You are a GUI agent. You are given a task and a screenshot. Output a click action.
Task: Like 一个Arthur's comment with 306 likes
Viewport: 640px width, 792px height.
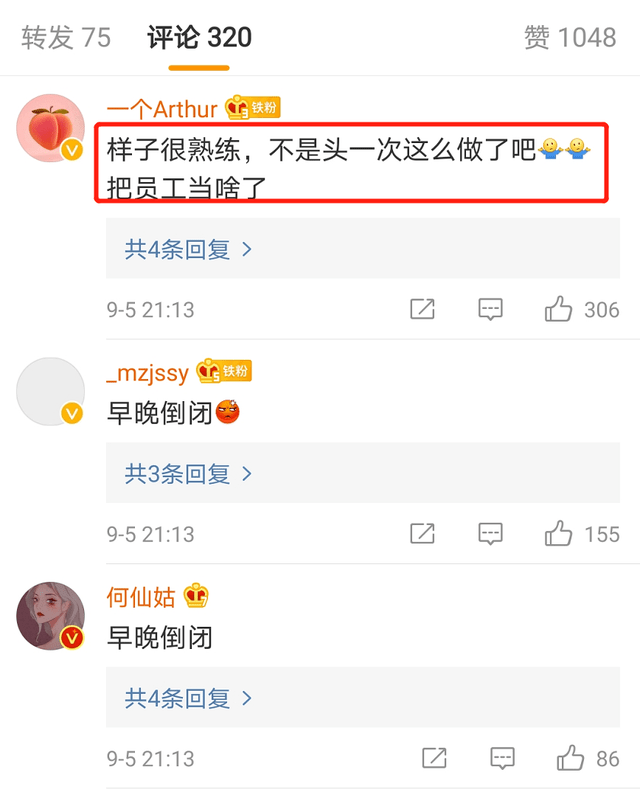coord(558,309)
